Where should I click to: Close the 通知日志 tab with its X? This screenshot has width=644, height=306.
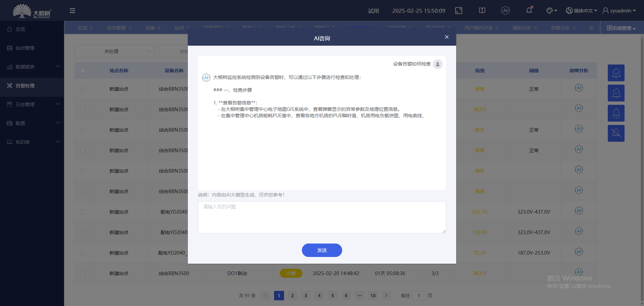[x=535, y=28]
